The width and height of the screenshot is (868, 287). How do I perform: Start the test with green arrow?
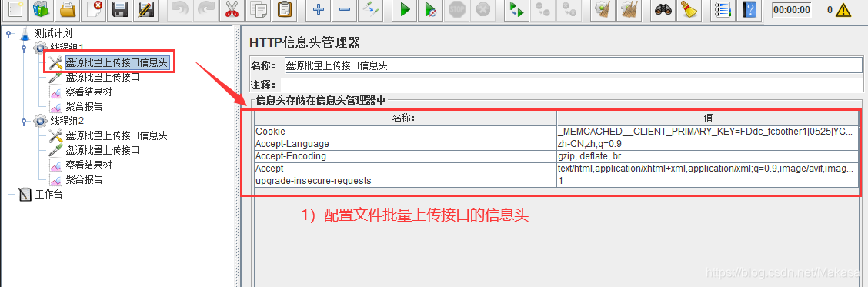click(406, 9)
